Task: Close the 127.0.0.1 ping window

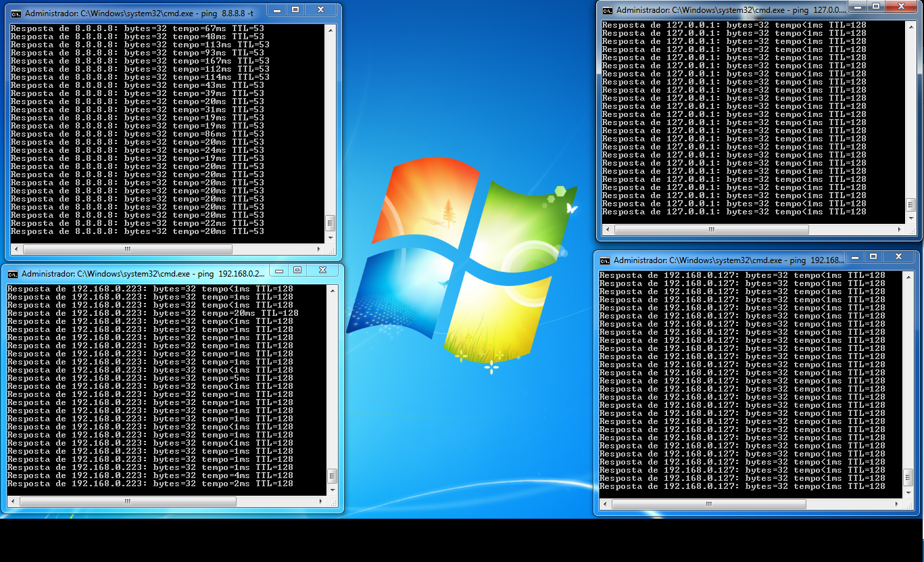Action: 902,6
